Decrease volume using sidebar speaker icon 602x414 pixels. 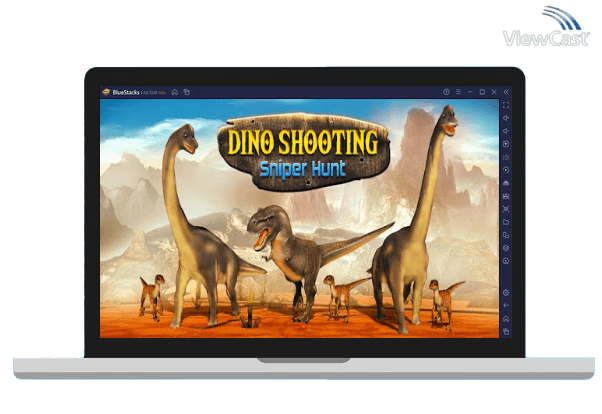pyautogui.click(x=506, y=131)
